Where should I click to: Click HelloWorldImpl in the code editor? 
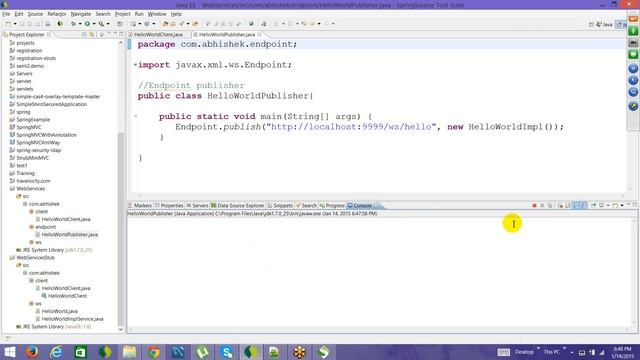(506, 127)
